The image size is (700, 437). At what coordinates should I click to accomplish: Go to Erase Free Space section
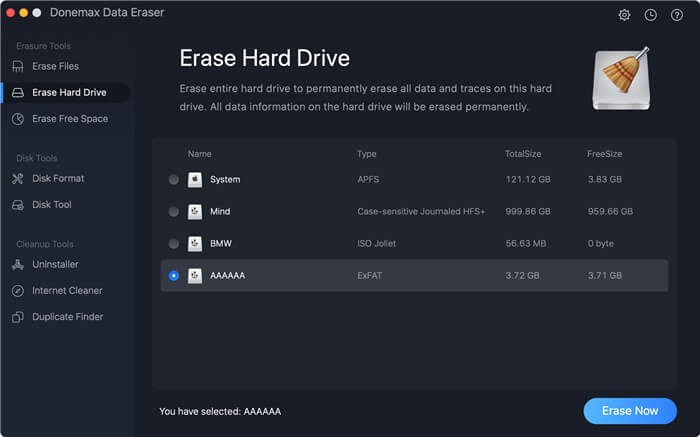pyautogui.click(x=70, y=119)
